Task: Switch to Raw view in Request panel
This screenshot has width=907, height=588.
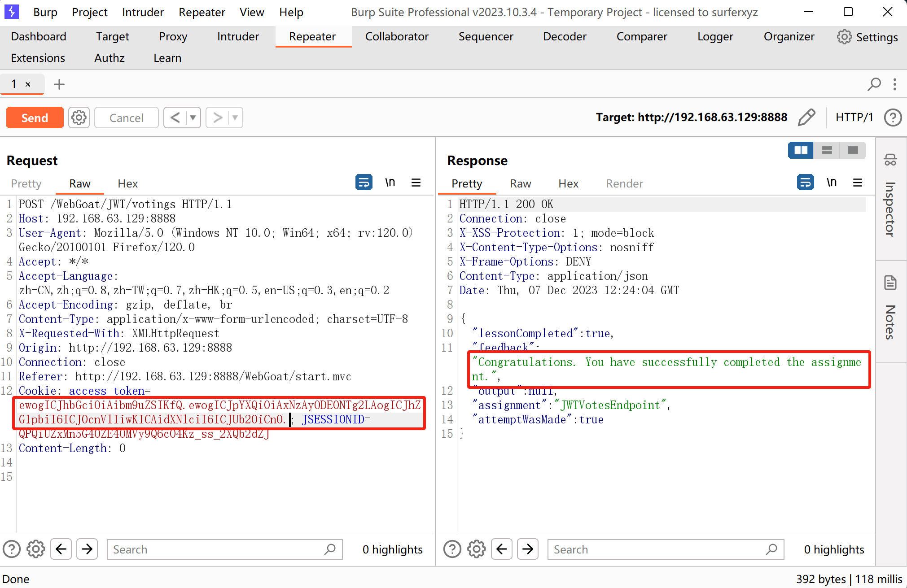Action: 79,183
